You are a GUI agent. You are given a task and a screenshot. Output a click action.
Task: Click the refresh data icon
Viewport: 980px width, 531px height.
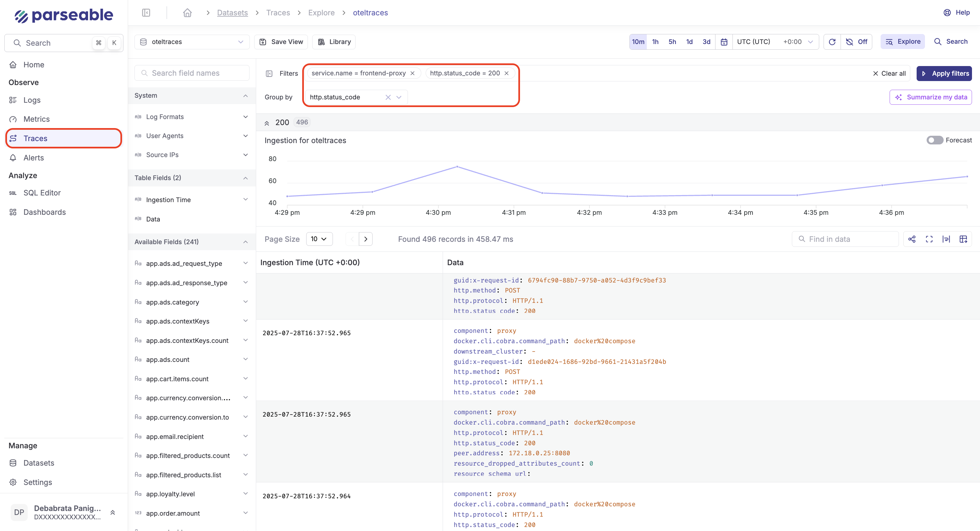click(832, 42)
